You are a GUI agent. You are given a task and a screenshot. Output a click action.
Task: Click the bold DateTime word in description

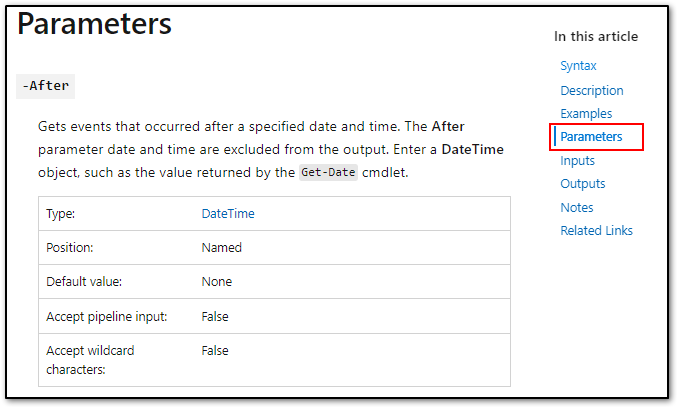click(x=472, y=150)
